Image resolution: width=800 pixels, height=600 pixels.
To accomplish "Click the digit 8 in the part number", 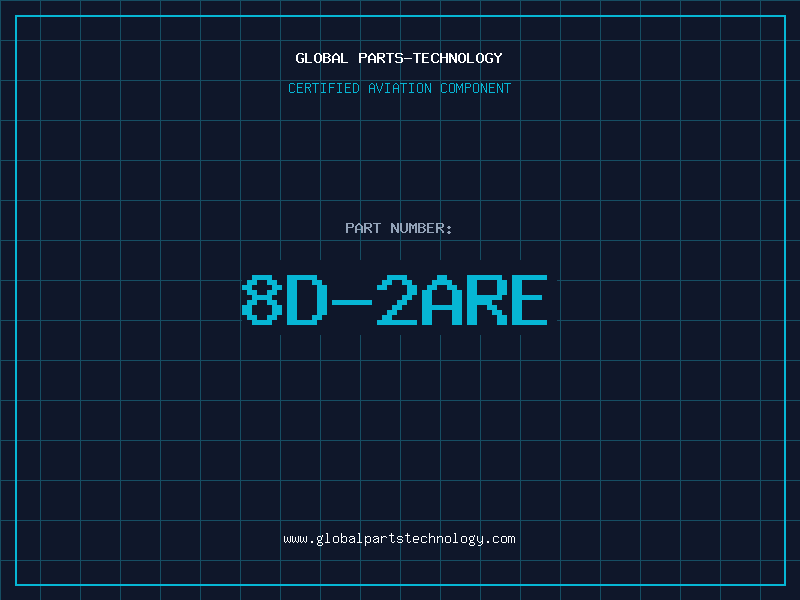I will (x=262, y=300).
